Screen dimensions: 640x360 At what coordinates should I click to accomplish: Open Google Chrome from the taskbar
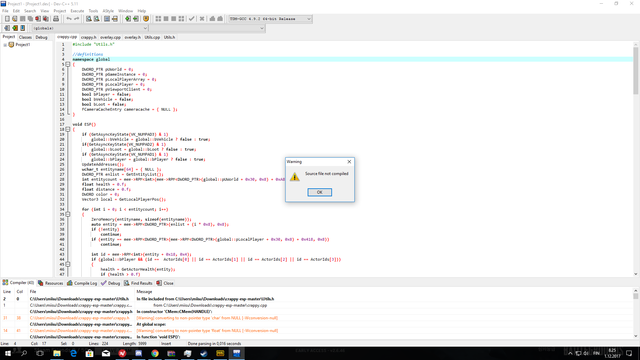[155, 353]
